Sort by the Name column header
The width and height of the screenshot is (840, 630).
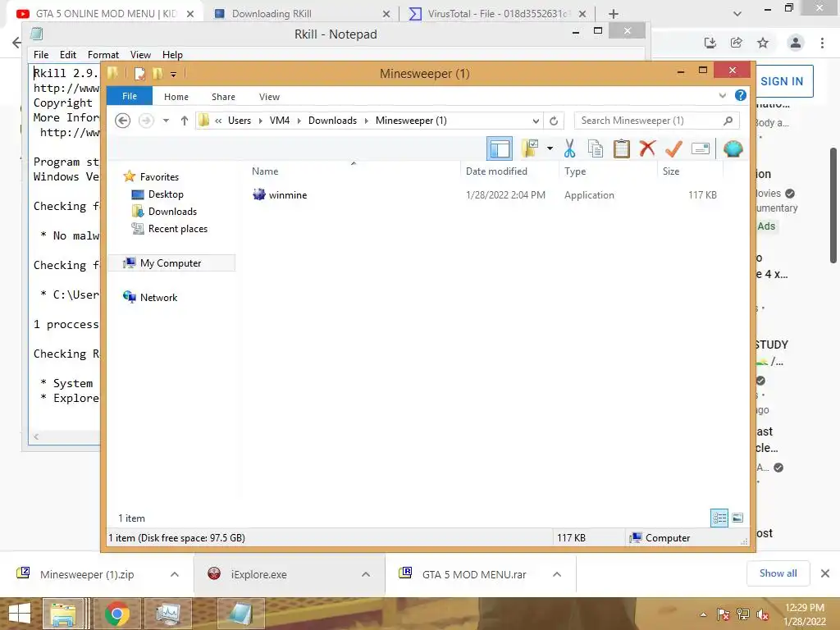[265, 171]
